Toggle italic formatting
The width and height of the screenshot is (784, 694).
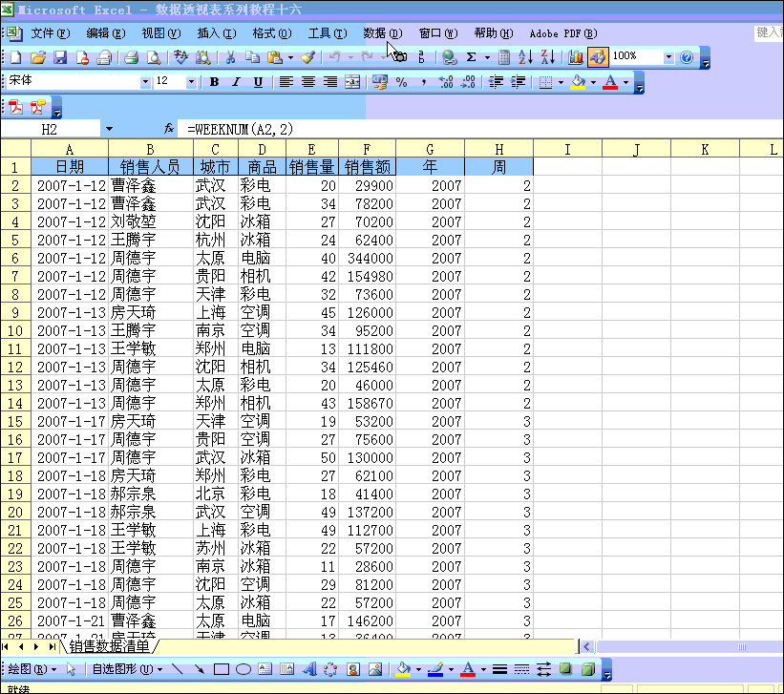234,83
